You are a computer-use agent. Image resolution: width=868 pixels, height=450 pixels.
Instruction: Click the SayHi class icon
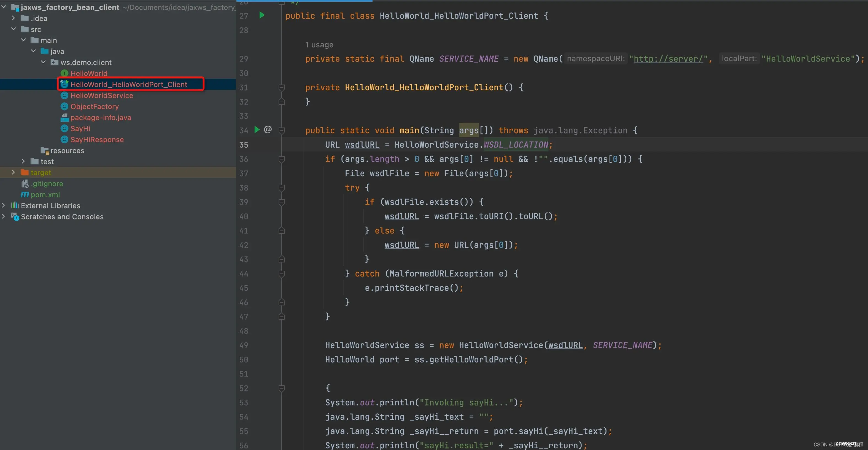(64, 128)
